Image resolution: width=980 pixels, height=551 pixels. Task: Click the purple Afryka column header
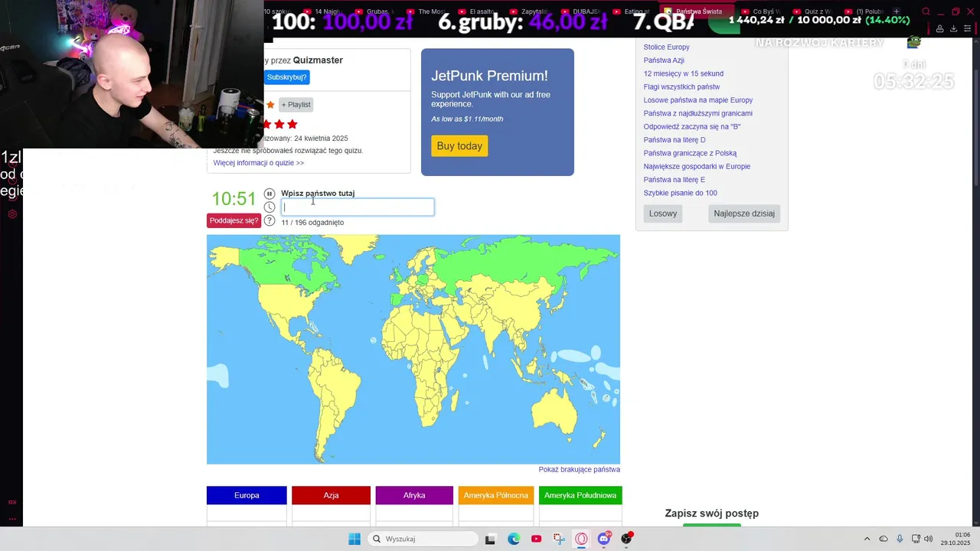tap(414, 495)
